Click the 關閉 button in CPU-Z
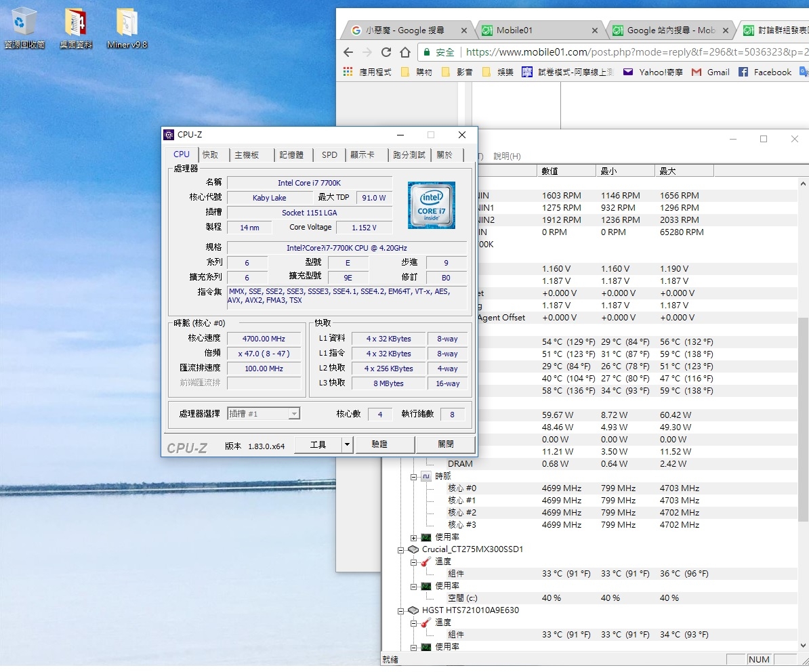The image size is (809, 672). [x=446, y=444]
